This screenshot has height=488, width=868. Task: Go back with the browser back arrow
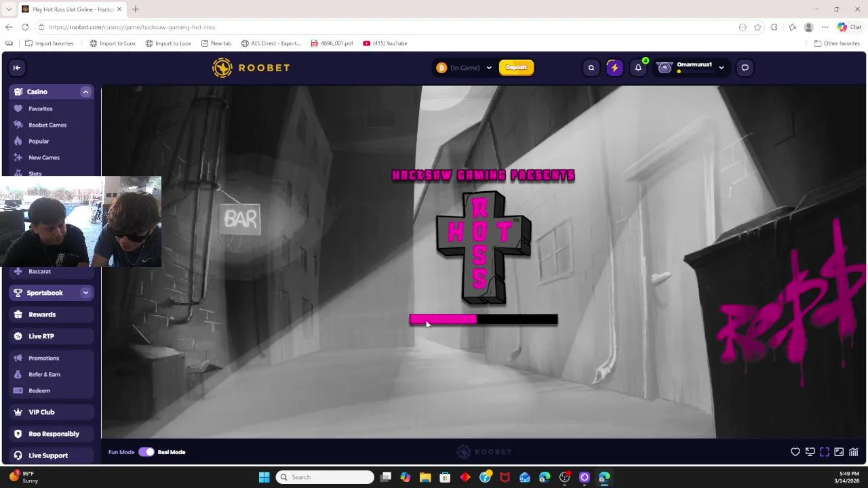click(x=8, y=27)
